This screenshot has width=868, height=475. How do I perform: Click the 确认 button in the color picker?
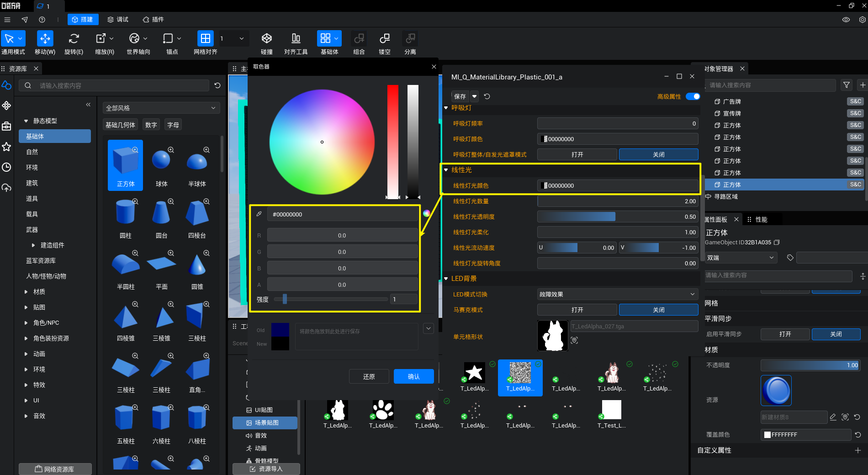(414, 376)
